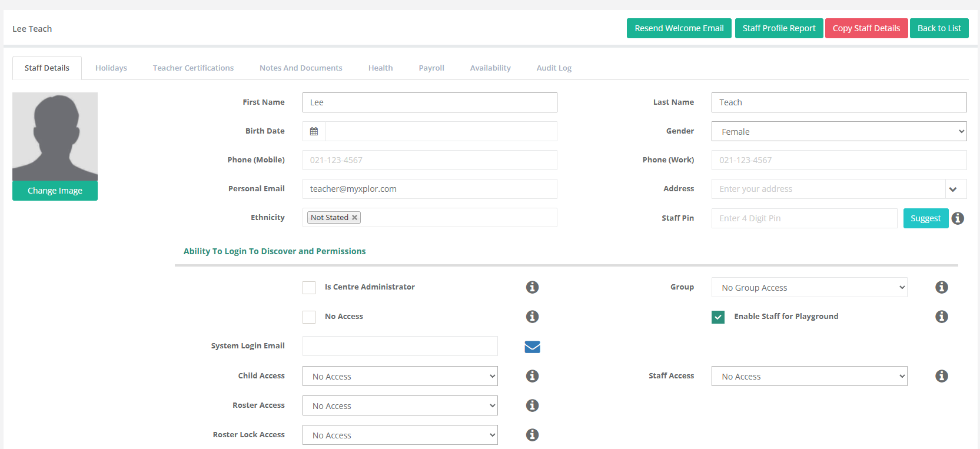Tick the Is Centre Administrator checkbox
Screen dimensions: 980x449
309,287
